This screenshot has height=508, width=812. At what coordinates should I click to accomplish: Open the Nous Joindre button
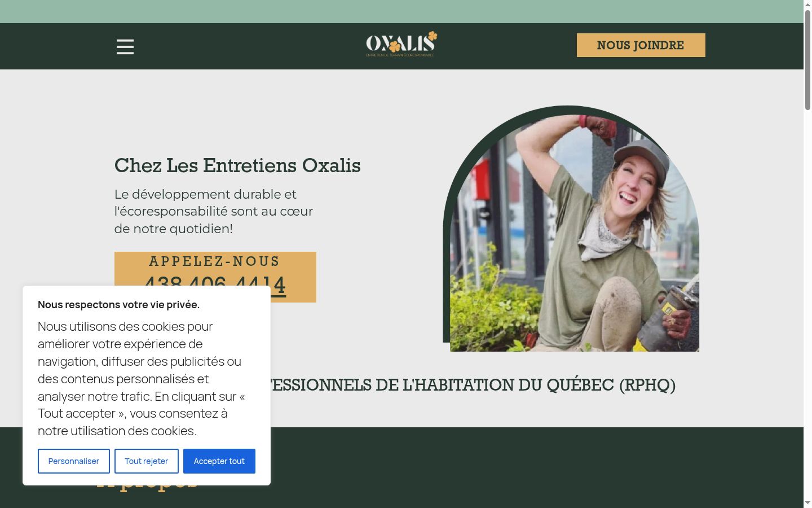click(x=641, y=45)
